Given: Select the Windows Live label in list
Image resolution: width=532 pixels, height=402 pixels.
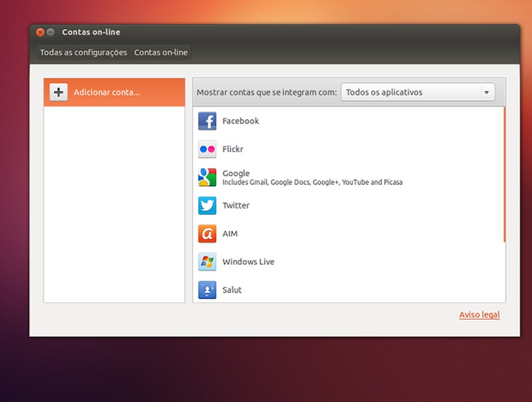Looking at the screenshot, I should point(248,262).
